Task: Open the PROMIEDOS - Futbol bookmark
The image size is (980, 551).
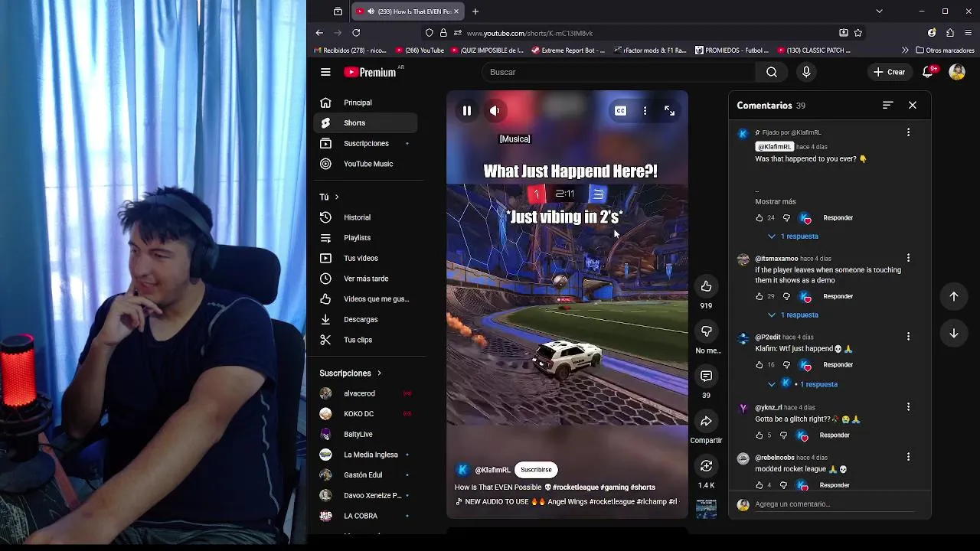Action: pos(731,51)
